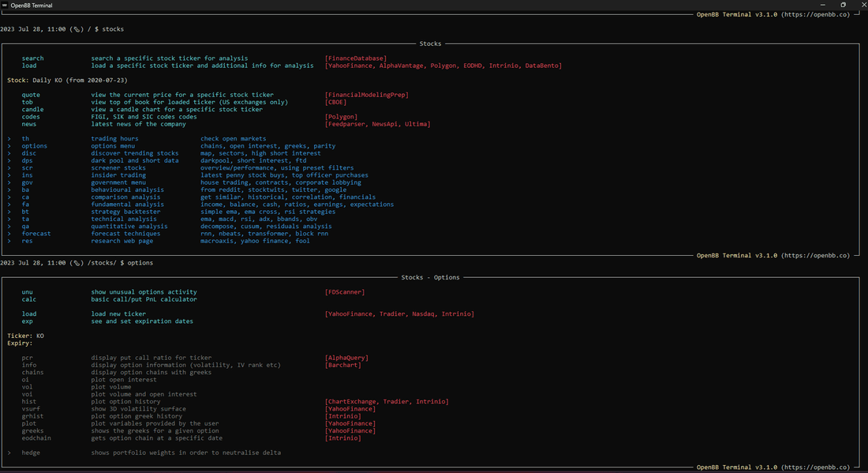Click the 'pcr' put call ratio command
Screen dimensions: 868x473
[x=27, y=358]
